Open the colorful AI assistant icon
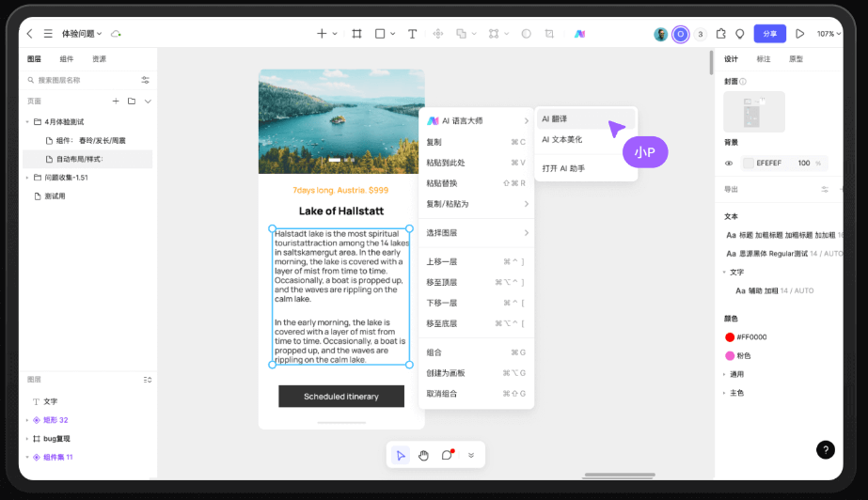The height and width of the screenshot is (500, 868). click(x=579, y=34)
